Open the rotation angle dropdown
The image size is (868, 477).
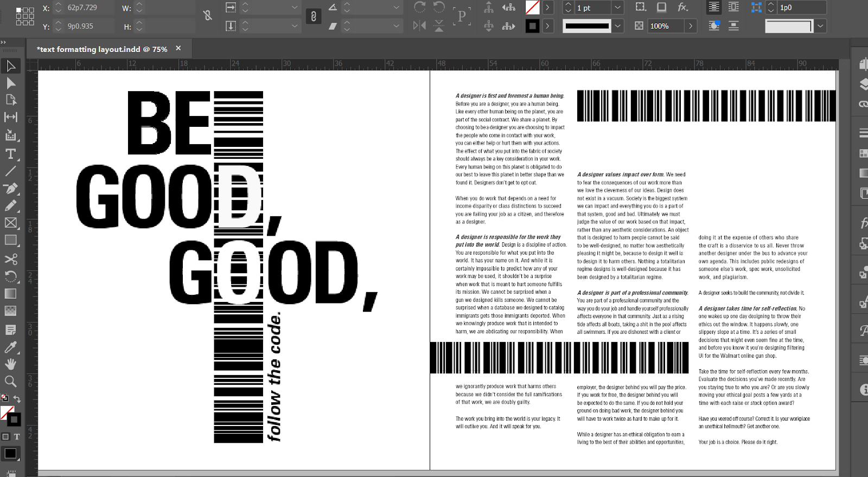[x=397, y=8]
